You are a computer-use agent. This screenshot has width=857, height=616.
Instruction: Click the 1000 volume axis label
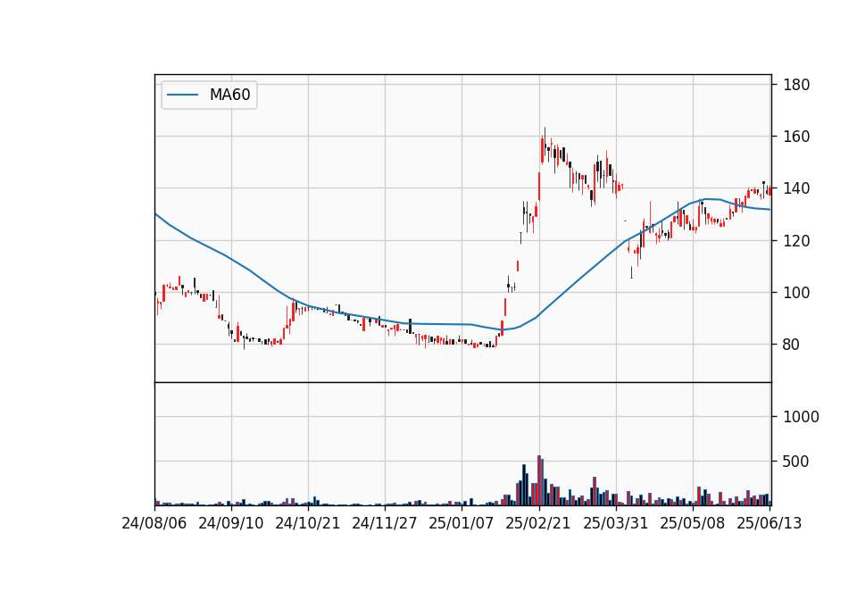(801, 417)
